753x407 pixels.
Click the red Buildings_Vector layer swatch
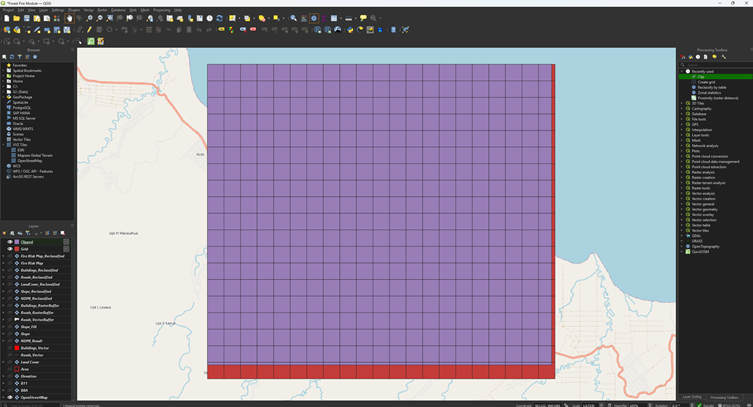click(x=17, y=347)
